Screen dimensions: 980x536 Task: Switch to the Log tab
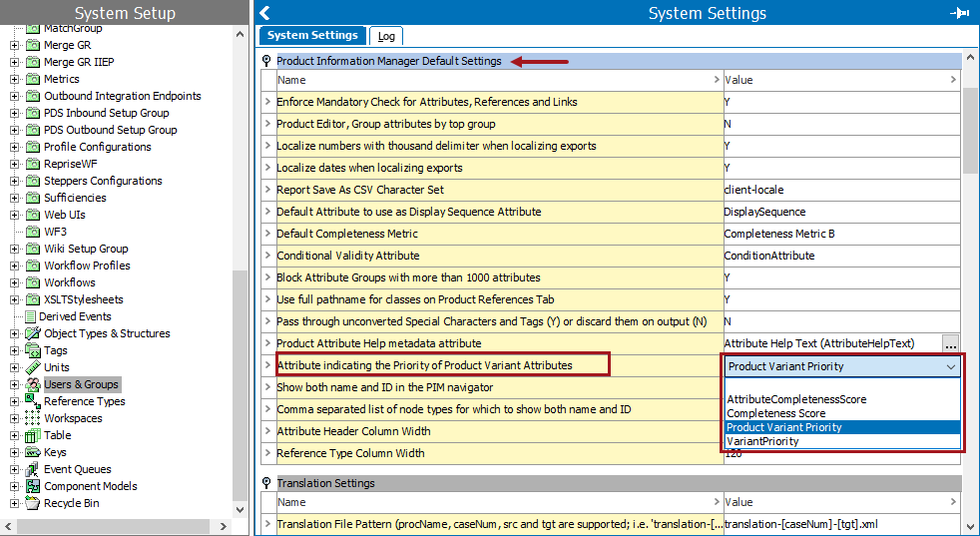click(385, 36)
